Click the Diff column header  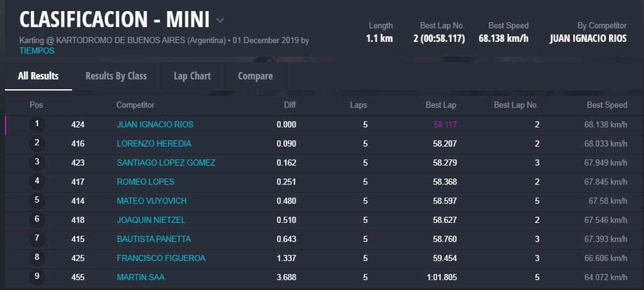pyautogui.click(x=289, y=105)
